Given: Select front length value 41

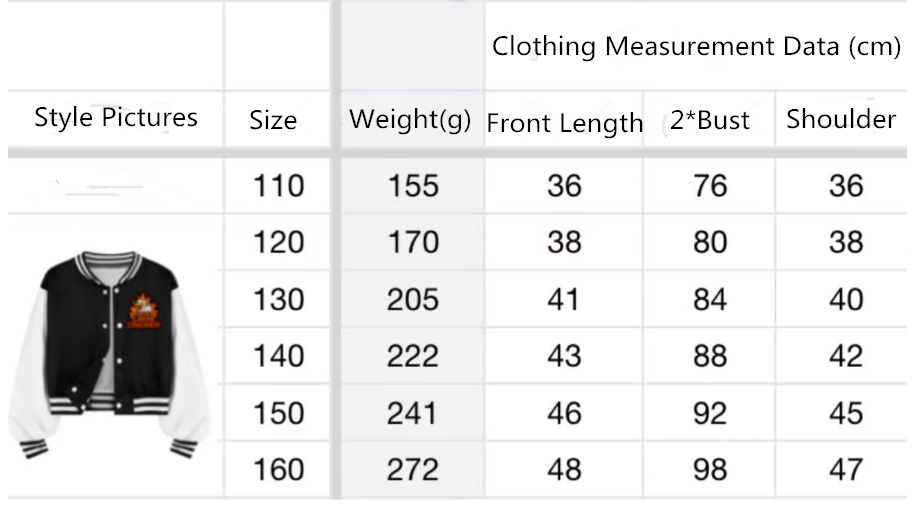Looking at the screenshot, I should point(564,299).
